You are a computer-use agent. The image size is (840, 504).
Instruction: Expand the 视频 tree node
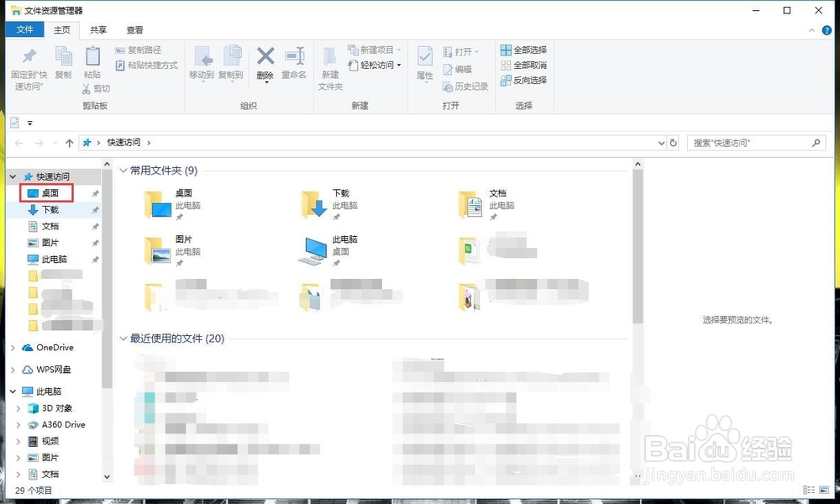click(18, 441)
